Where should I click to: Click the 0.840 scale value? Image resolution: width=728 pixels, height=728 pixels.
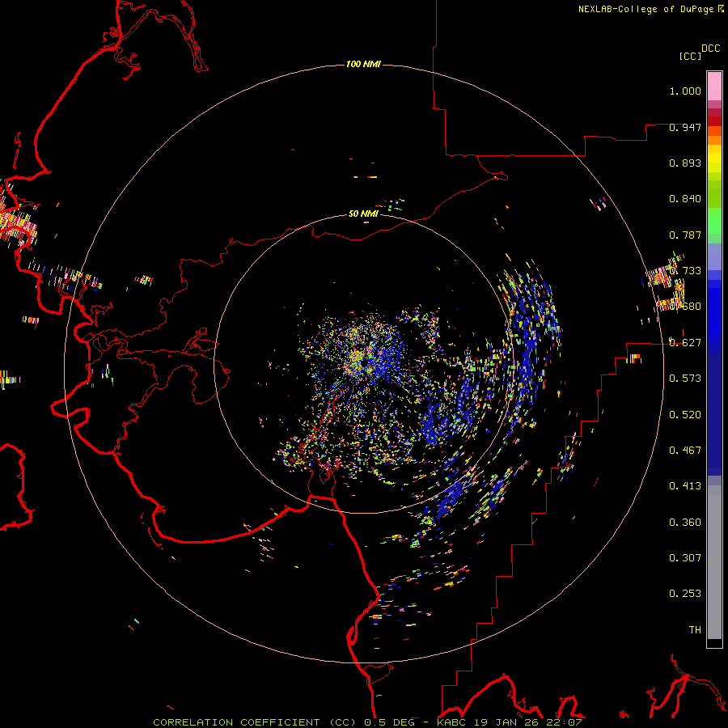[x=685, y=199]
